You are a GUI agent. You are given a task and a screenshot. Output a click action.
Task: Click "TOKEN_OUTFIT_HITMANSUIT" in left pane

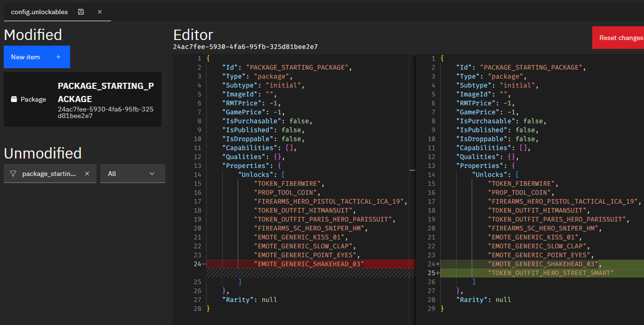[305, 210]
